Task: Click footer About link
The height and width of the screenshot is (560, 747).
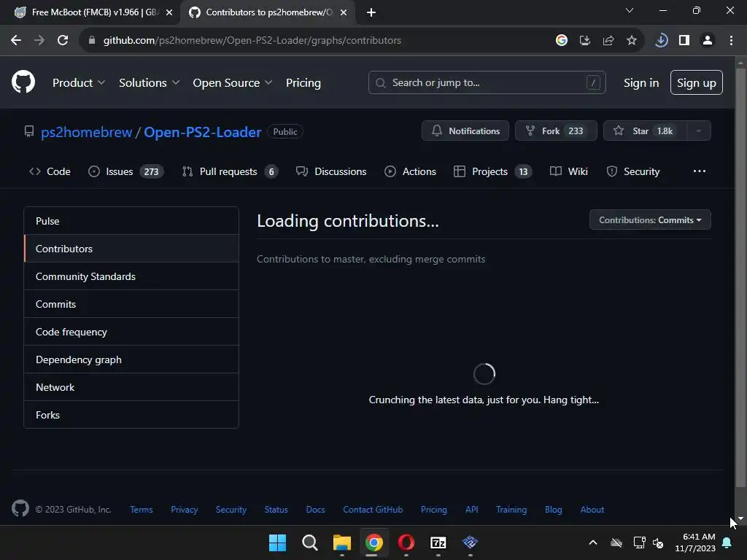Action: coord(592,510)
